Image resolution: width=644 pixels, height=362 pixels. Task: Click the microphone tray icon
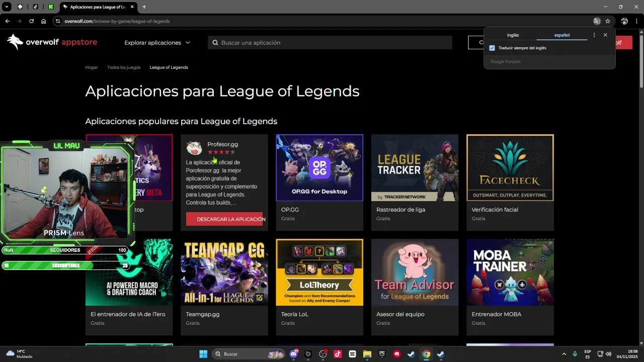click(575, 354)
